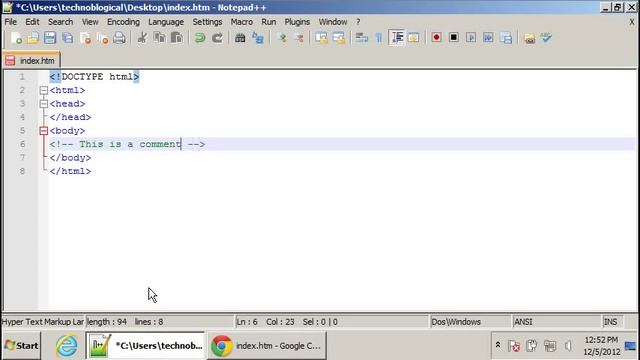The width and height of the screenshot is (640, 360).
Task: Open a file using the Open folder icon
Action: coord(33,38)
